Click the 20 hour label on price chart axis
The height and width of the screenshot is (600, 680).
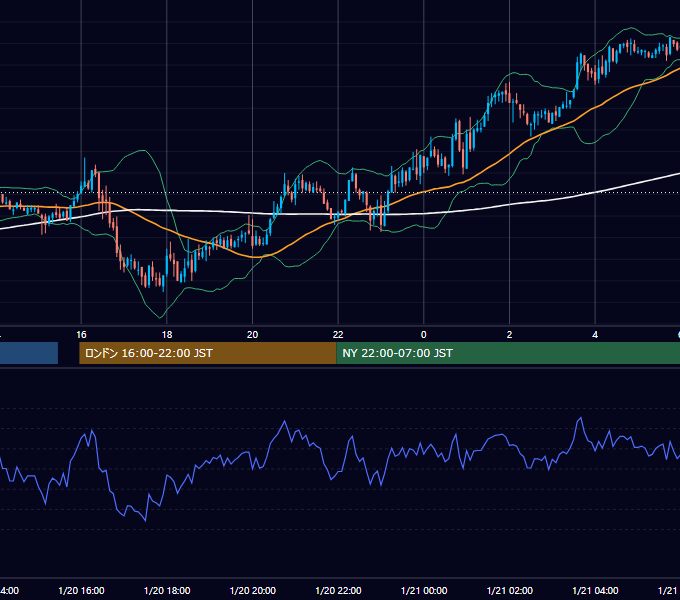(x=252, y=335)
